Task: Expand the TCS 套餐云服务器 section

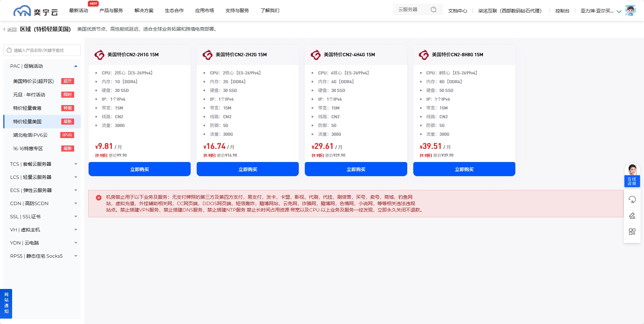Action: tap(76, 164)
